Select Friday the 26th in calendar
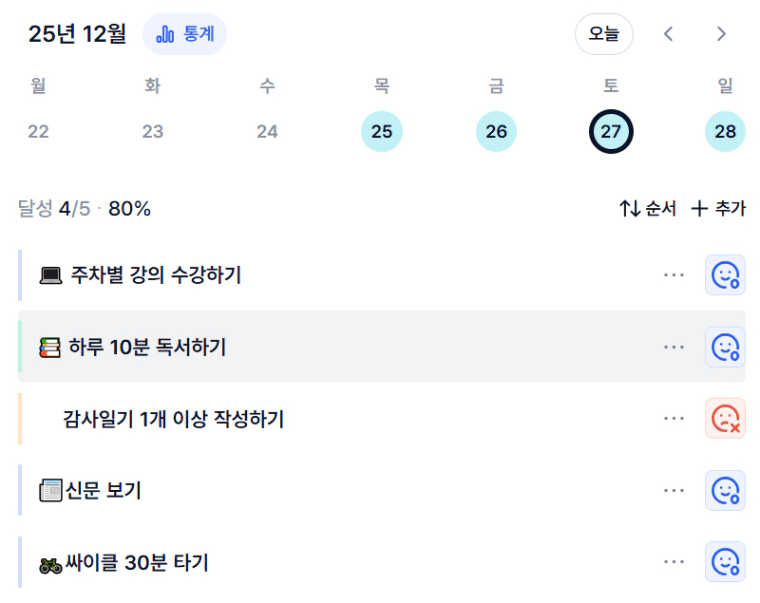 496,132
